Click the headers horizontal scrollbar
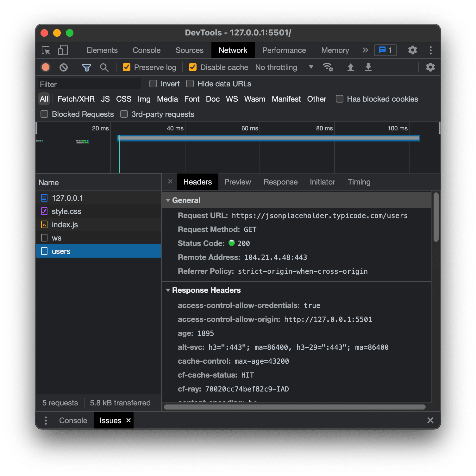 [295, 407]
